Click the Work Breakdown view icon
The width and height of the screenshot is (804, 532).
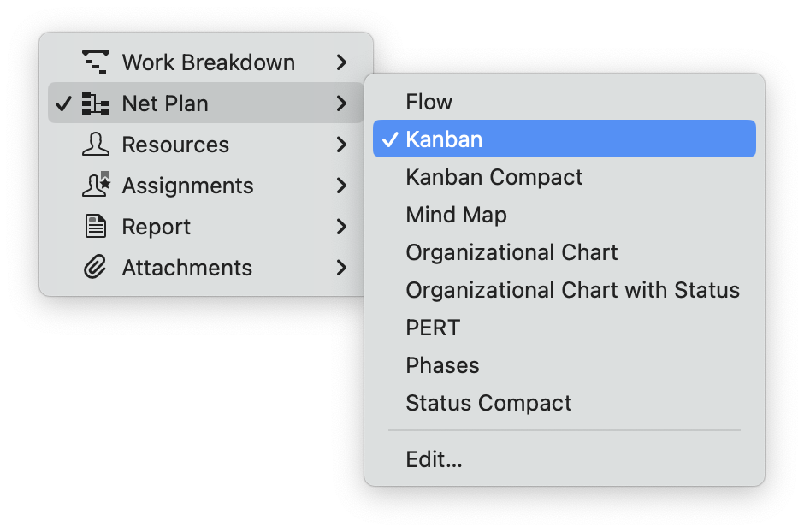click(x=96, y=61)
